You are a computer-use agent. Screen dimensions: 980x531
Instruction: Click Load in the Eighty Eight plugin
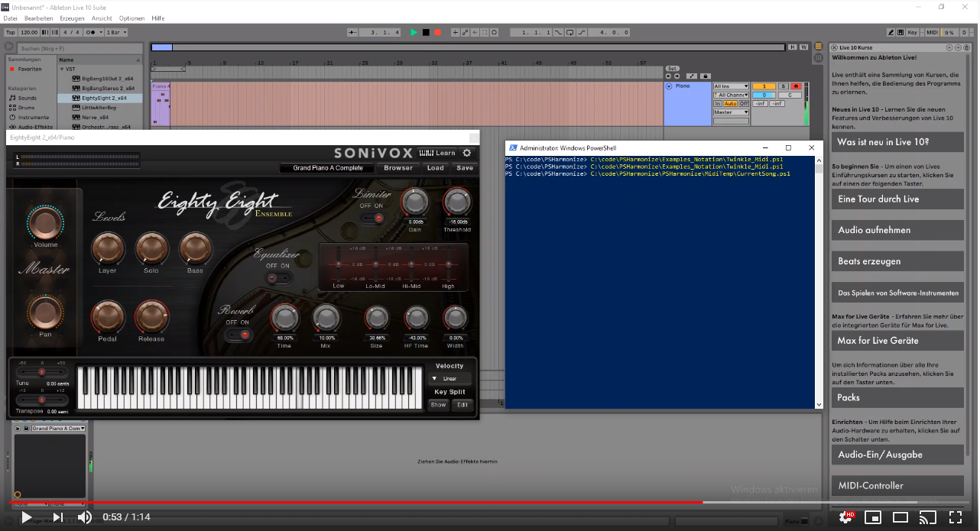pyautogui.click(x=436, y=168)
